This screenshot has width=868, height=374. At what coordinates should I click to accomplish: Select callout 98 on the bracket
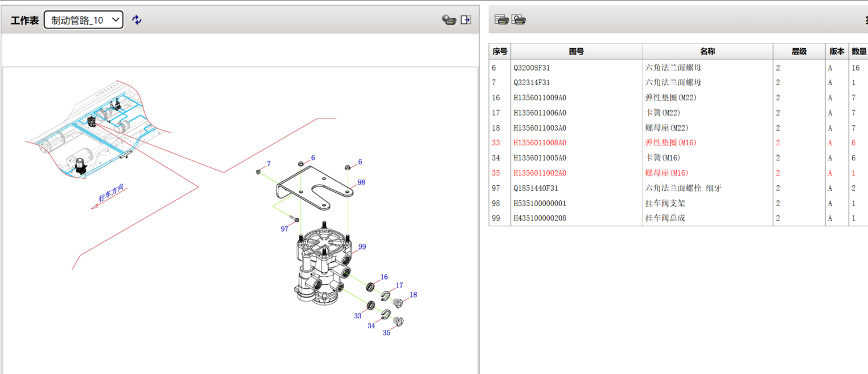point(361,182)
